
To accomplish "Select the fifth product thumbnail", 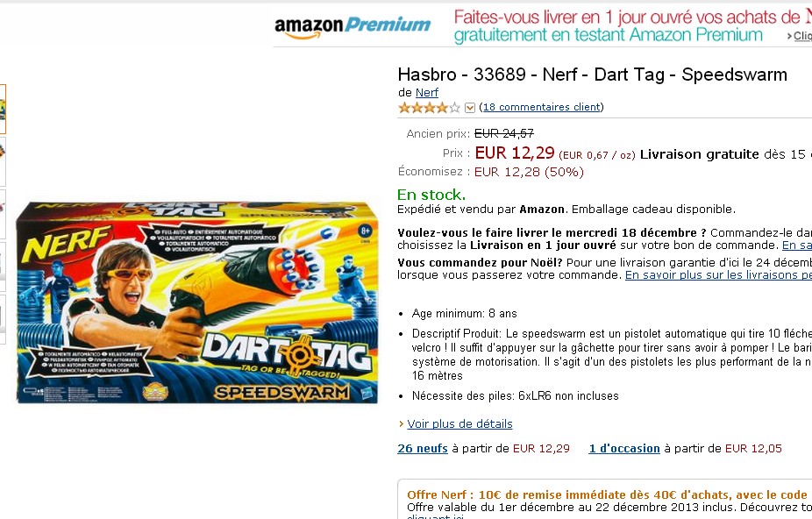I will coord(3,318).
